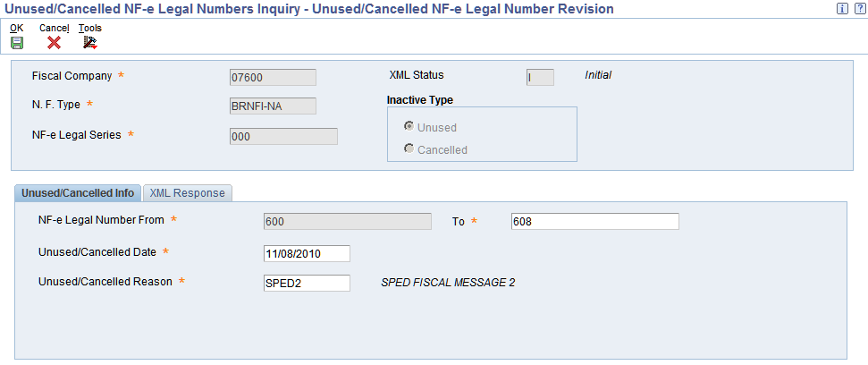Open the Tools hammer icon
The image size is (868, 365).
tap(90, 43)
